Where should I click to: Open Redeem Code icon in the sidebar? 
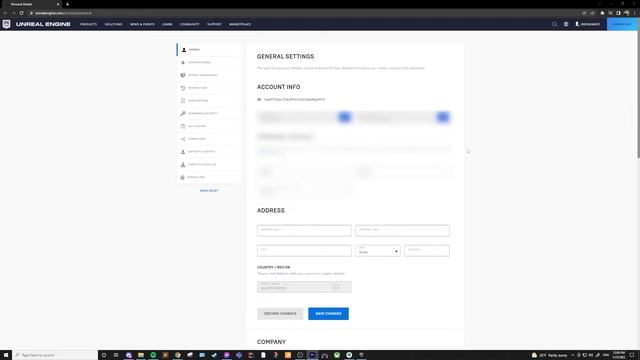pyautogui.click(x=183, y=177)
